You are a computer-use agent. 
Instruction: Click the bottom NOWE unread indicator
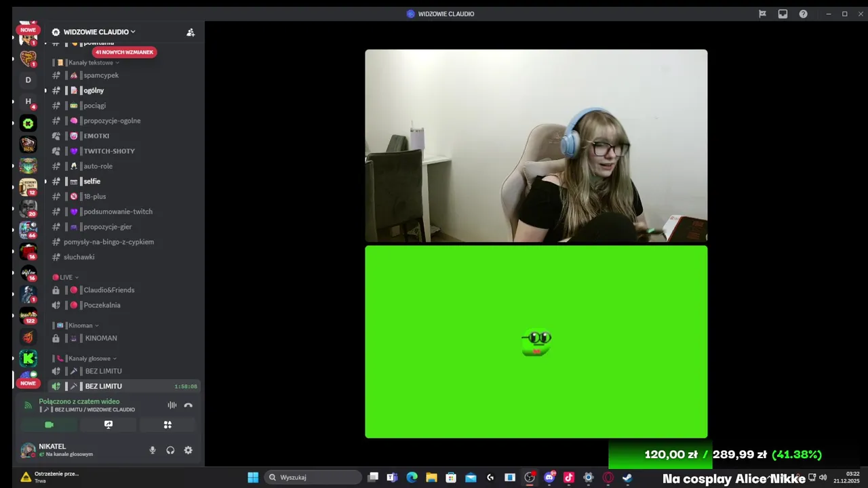point(28,383)
